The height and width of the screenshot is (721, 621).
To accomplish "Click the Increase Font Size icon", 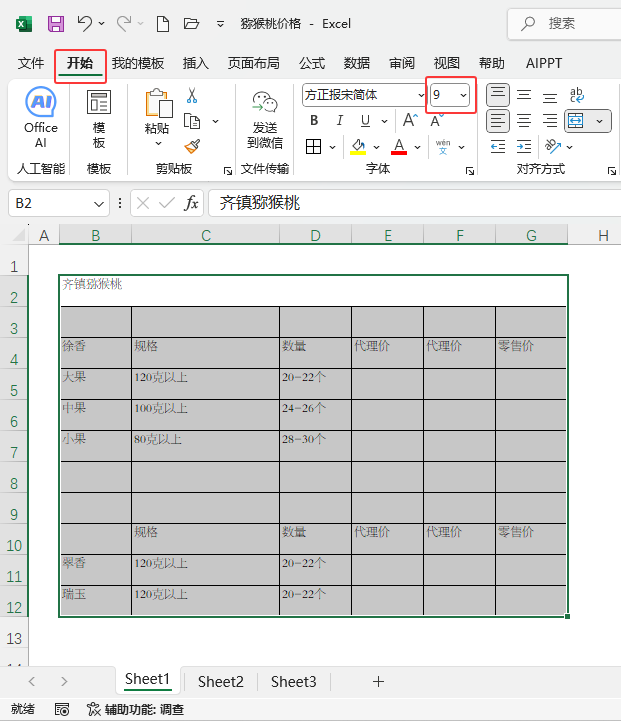I will click(x=410, y=121).
